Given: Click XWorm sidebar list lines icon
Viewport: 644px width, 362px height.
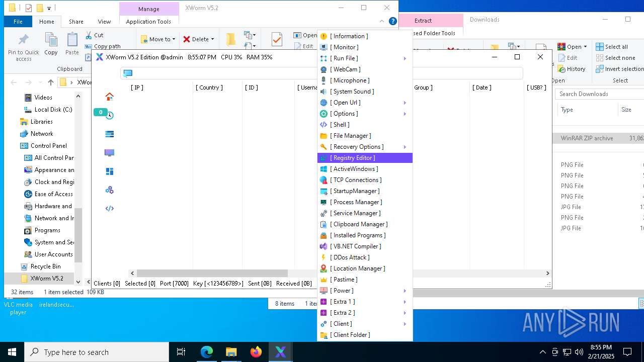Looking at the screenshot, I should pyautogui.click(x=109, y=134).
